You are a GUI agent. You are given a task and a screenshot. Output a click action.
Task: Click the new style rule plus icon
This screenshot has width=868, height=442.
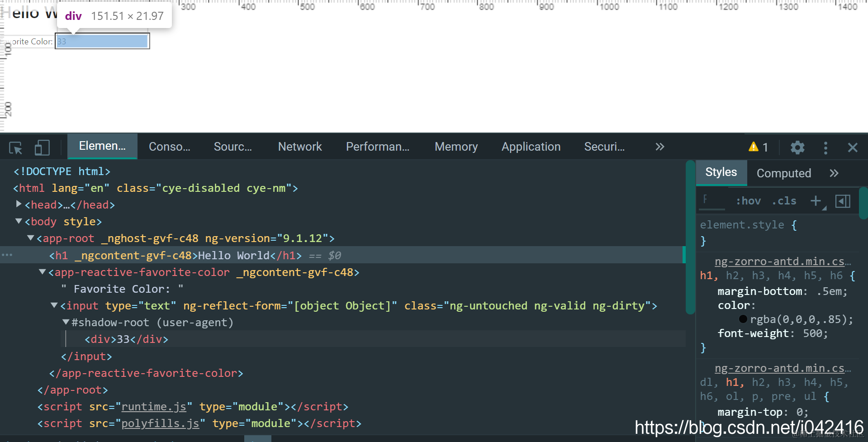click(816, 201)
